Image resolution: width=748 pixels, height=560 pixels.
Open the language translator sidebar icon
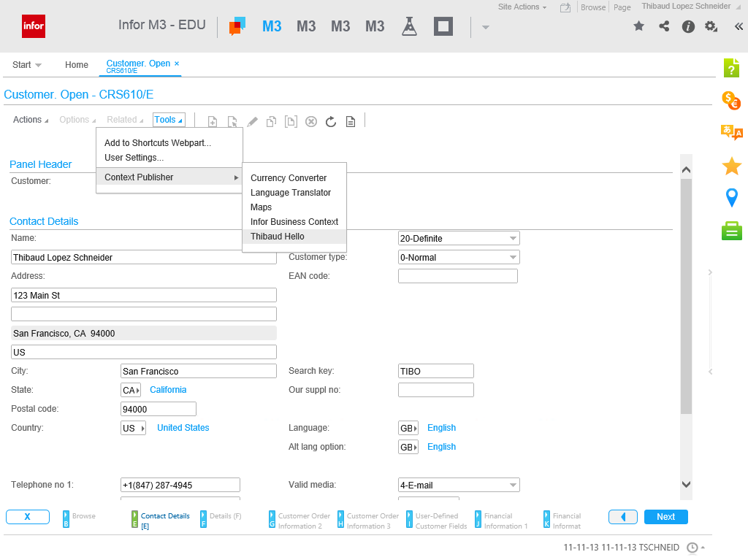(731, 132)
